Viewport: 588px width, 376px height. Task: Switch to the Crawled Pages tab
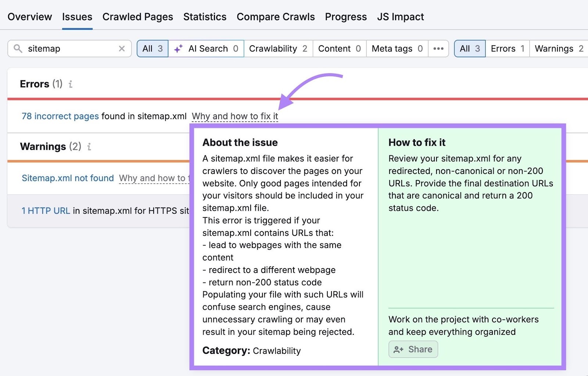click(x=138, y=17)
